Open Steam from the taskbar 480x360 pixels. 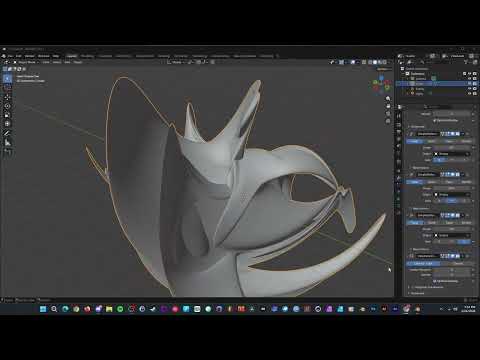153,309
